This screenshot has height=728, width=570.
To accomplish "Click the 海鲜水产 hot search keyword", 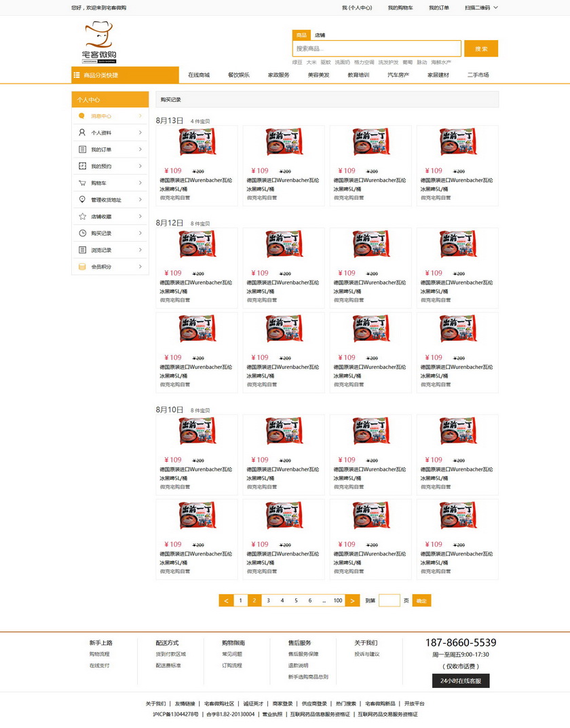I will click(x=440, y=62).
